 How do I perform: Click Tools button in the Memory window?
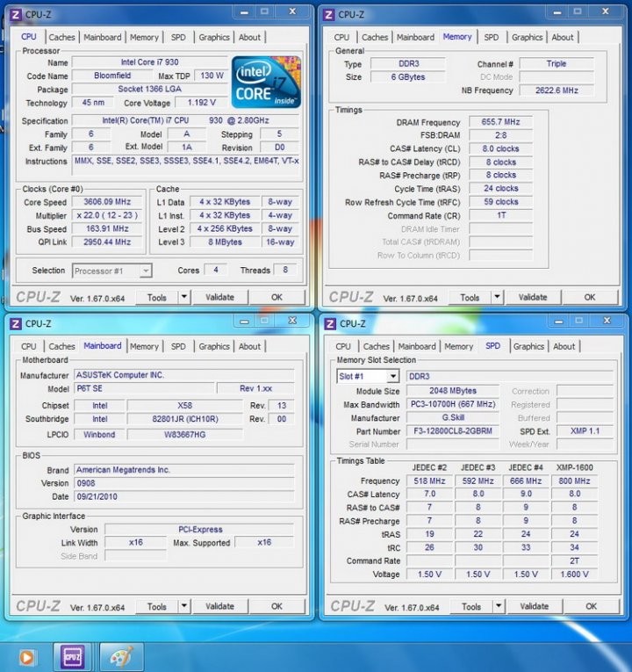pyautogui.click(x=470, y=298)
